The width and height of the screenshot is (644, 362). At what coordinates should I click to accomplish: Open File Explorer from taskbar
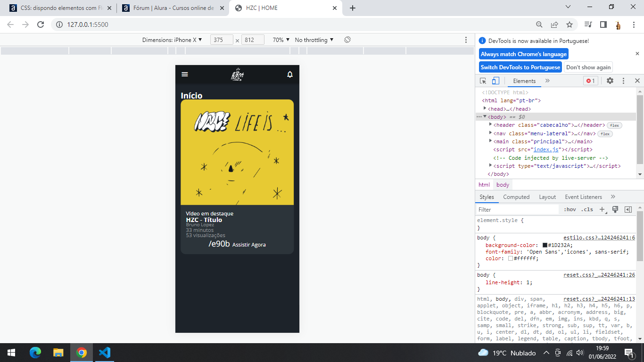pos(58,353)
